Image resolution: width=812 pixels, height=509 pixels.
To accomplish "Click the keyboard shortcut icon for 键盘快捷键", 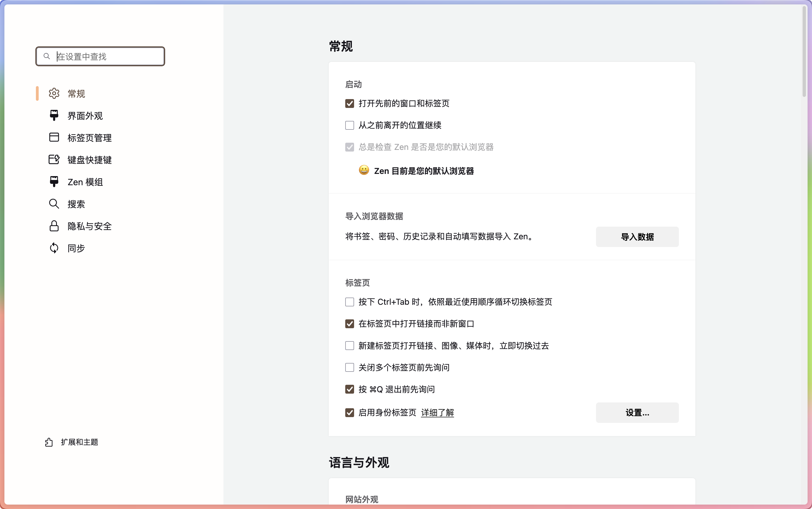I will tap(54, 160).
